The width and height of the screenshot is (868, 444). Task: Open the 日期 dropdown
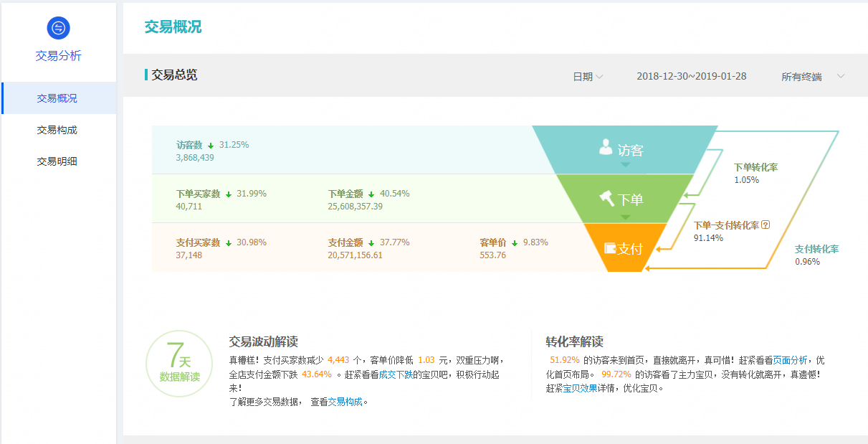click(x=588, y=77)
